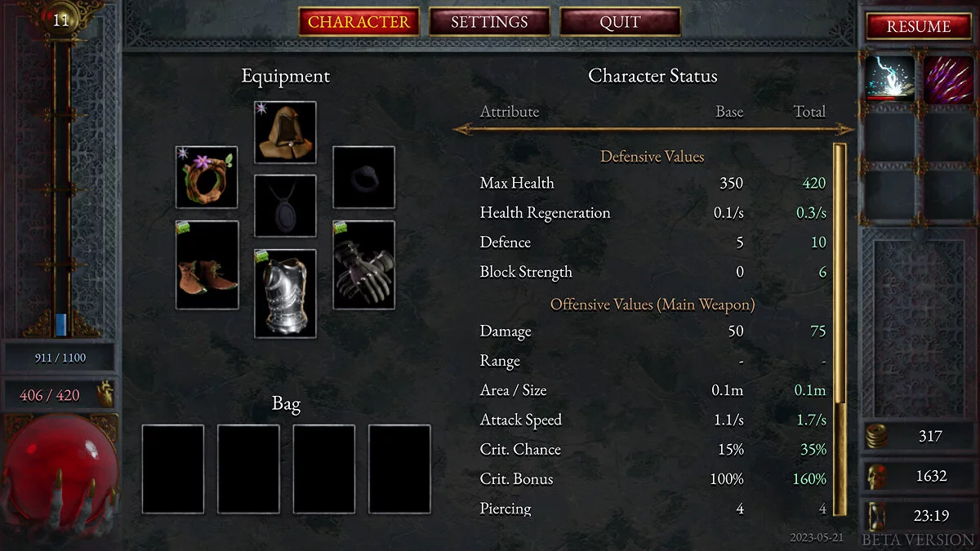This screenshot has width=980, height=551.
Task: Open the CHARACTER tab
Action: pos(359,22)
